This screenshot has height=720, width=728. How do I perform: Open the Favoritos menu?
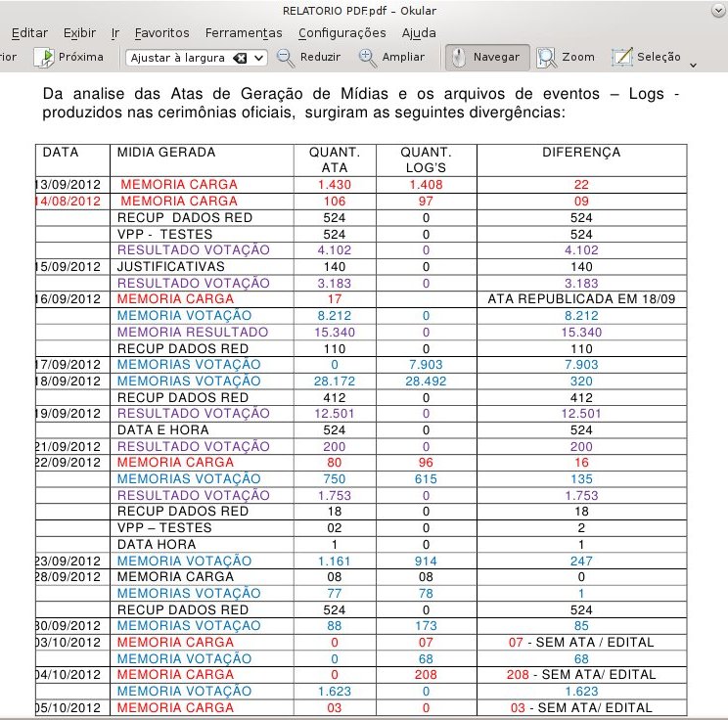point(162,32)
